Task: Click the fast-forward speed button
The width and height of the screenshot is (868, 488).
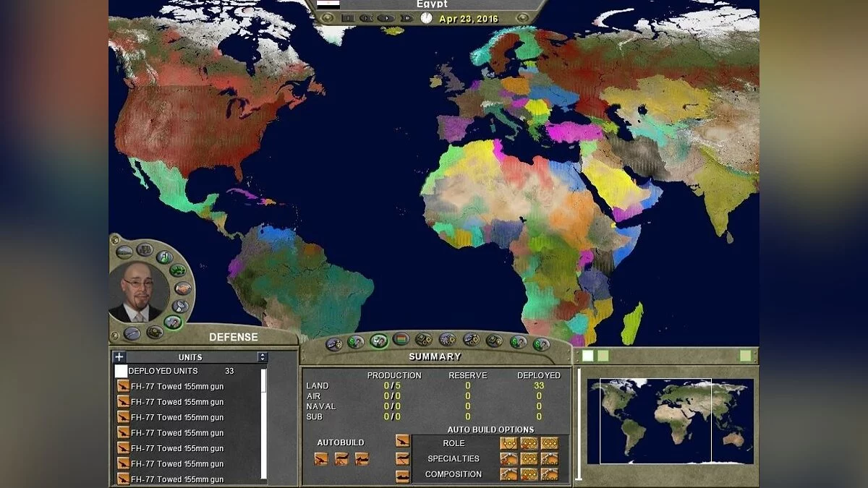Action: 408,17
